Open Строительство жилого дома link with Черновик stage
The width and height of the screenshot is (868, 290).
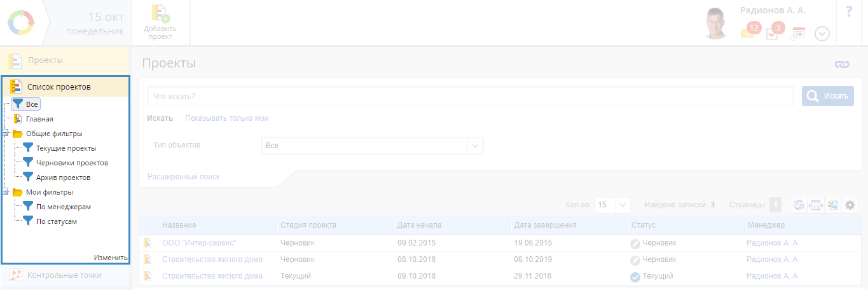coord(212,259)
